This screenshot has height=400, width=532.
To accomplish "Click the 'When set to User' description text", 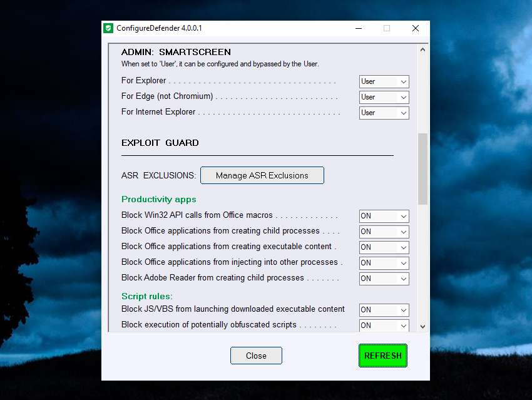I will coord(220,64).
